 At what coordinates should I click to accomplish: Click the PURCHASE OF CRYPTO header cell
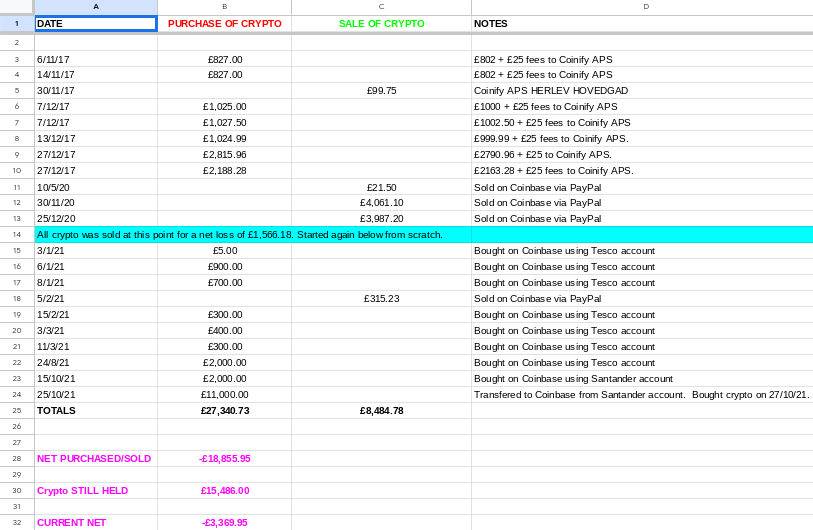click(225, 23)
